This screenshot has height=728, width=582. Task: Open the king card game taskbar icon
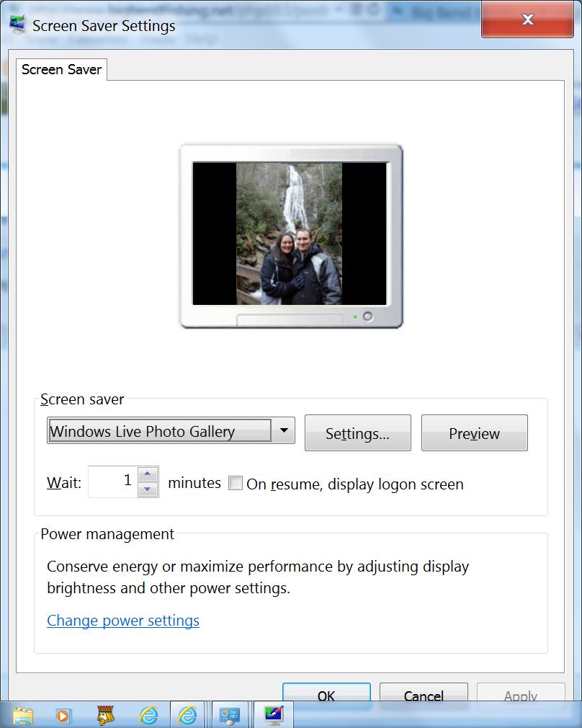106,714
